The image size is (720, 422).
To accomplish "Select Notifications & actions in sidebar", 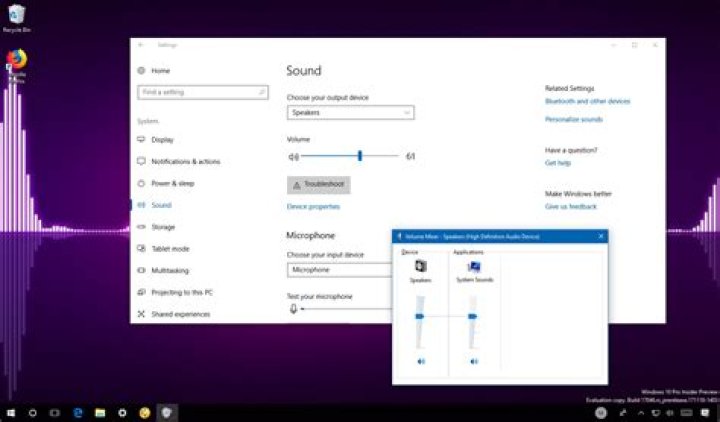I will (x=186, y=162).
